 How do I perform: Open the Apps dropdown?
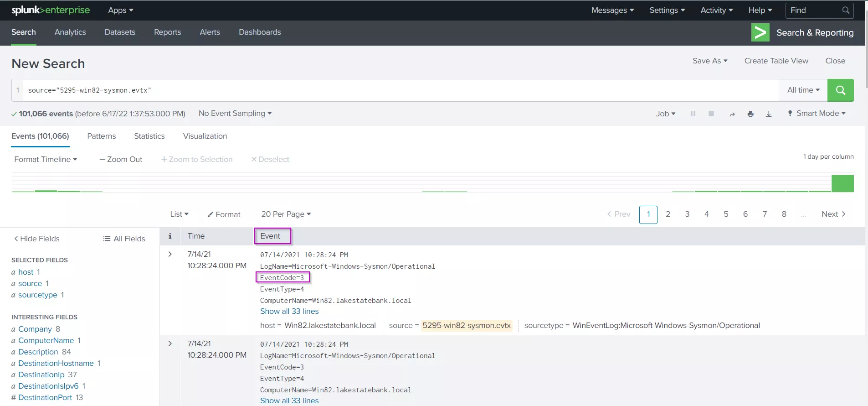(120, 10)
